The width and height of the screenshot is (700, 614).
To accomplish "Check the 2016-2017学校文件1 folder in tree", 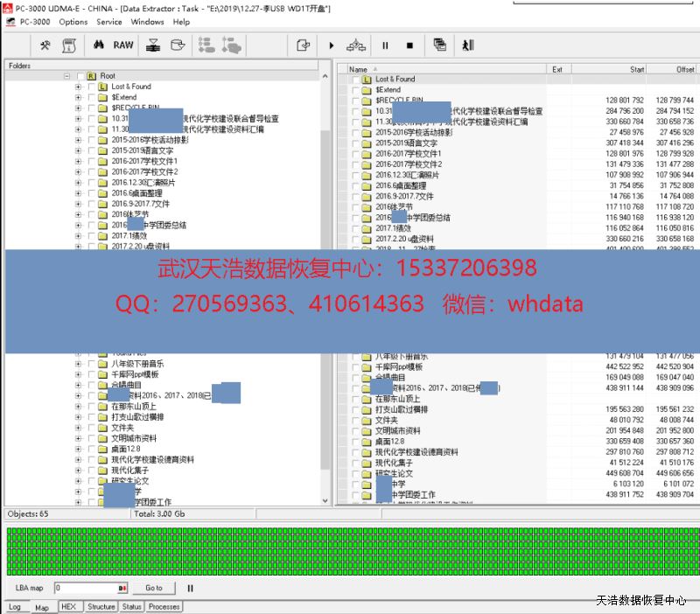I will 91,161.
